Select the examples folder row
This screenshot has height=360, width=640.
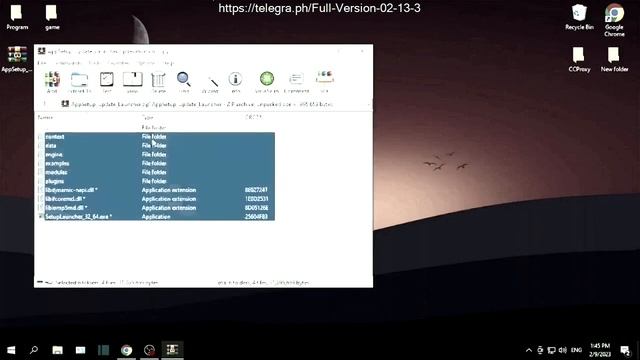(x=155, y=163)
